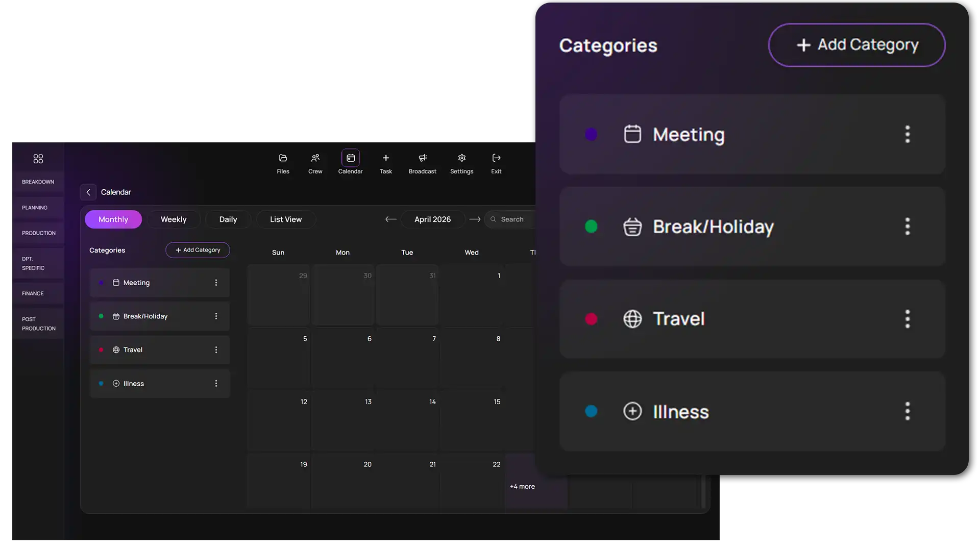Click the Break/Holiday icon in enlarged panel
The image size is (980, 551).
coord(632,227)
